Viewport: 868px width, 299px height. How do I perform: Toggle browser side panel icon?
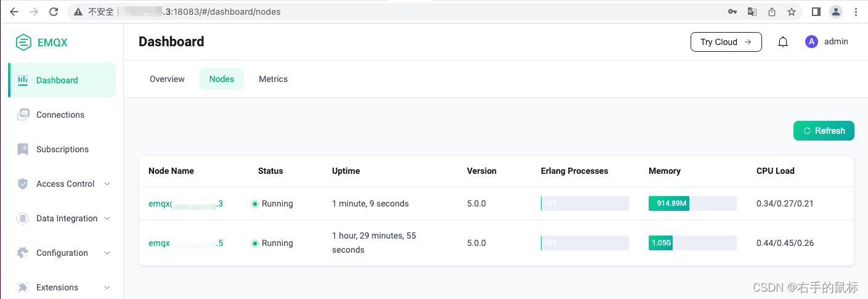point(816,12)
